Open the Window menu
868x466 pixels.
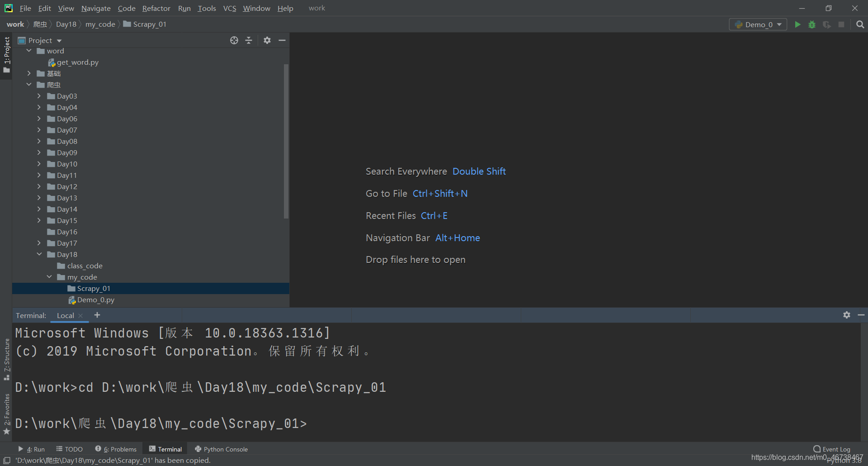tap(256, 8)
